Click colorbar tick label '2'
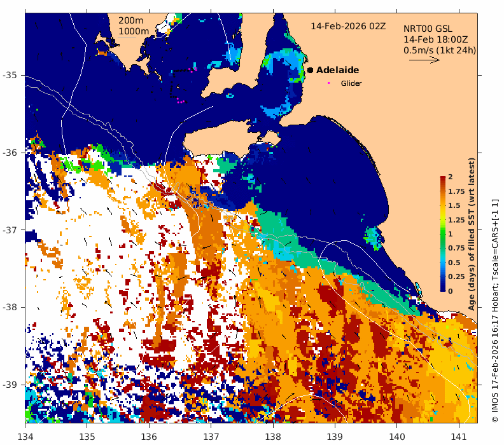504x445 pixels. [451, 177]
